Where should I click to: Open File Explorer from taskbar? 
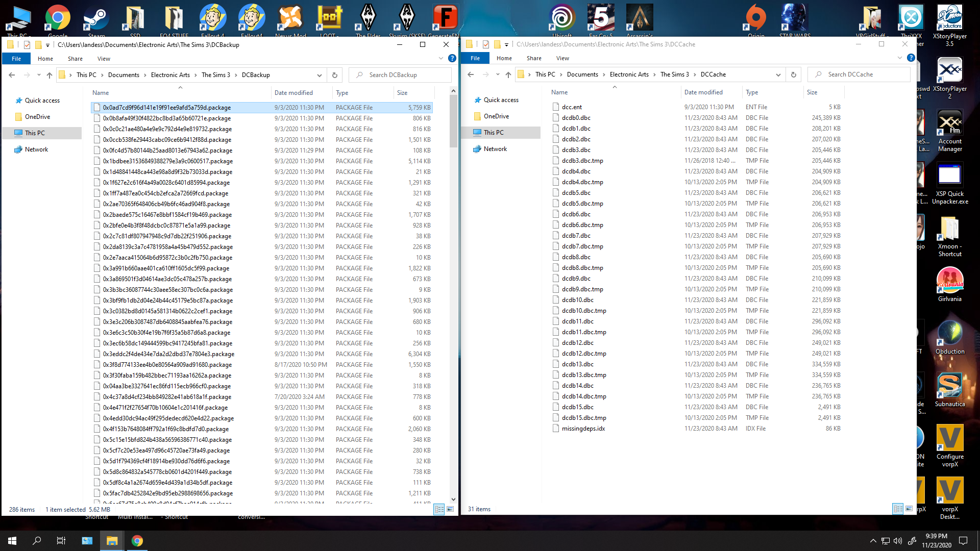112,541
